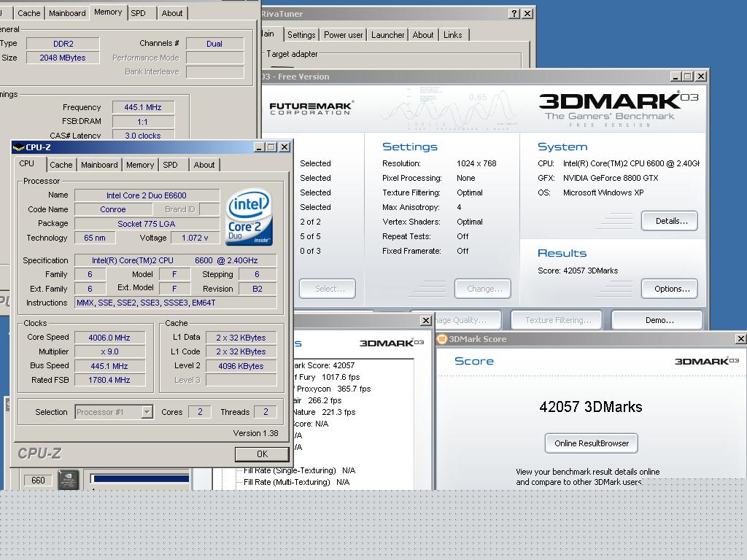Launch the Demo… button in 3DMark03
Image resolution: width=747 pixels, height=560 pixels.
click(x=657, y=320)
